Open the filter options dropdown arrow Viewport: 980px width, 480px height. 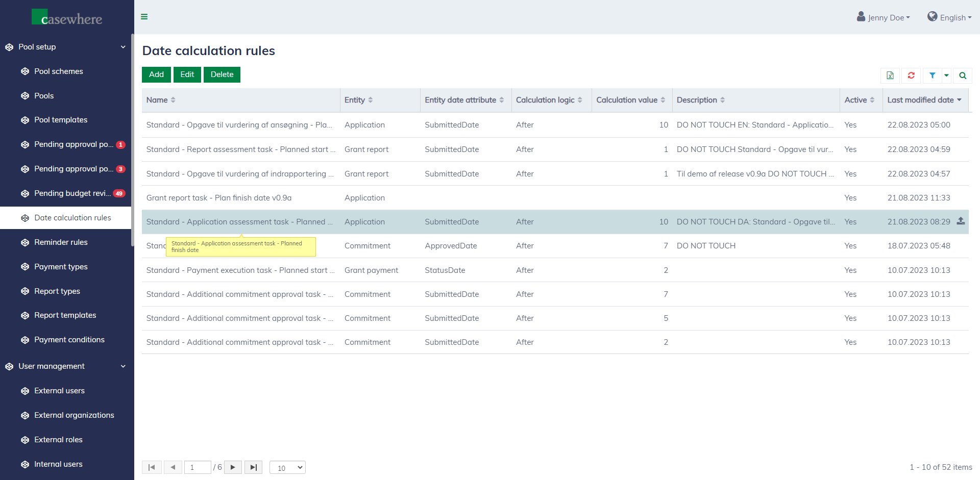coord(946,75)
